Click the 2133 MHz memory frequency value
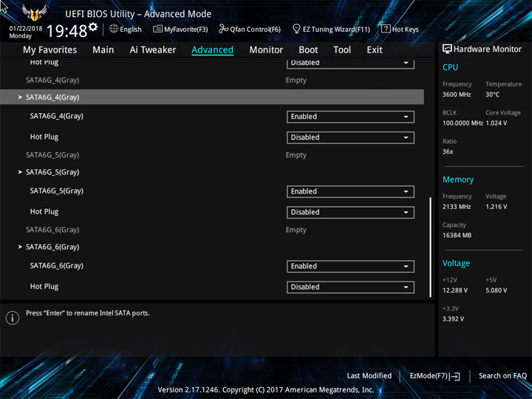The height and width of the screenshot is (399, 532). 457,207
